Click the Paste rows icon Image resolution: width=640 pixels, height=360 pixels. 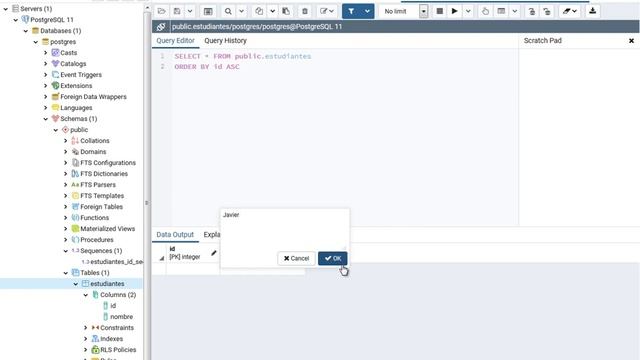pyautogui.click(x=286, y=11)
